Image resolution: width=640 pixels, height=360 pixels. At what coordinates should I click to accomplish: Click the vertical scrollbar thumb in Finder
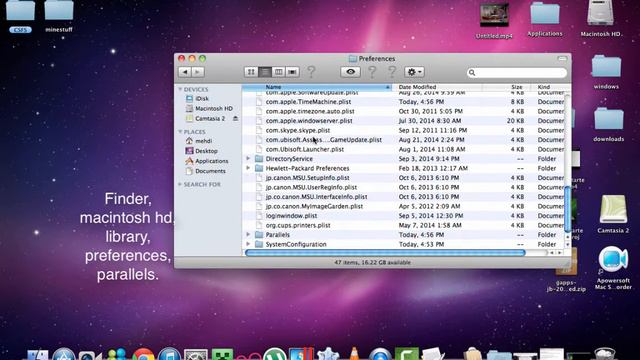pyautogui.click(x=567, y=209)
